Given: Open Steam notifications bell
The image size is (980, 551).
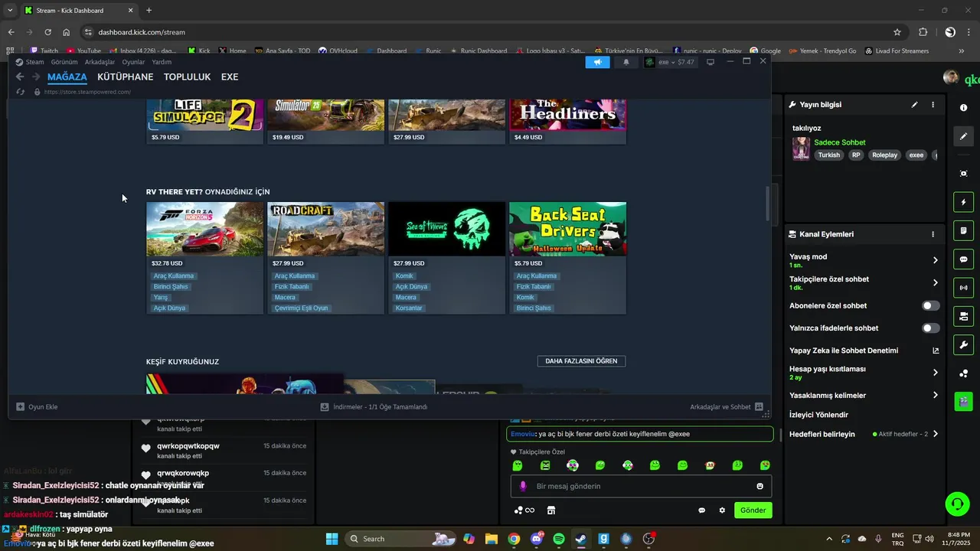Looking at the screenshot, I should pyautogui.click(x=626, y=62).
